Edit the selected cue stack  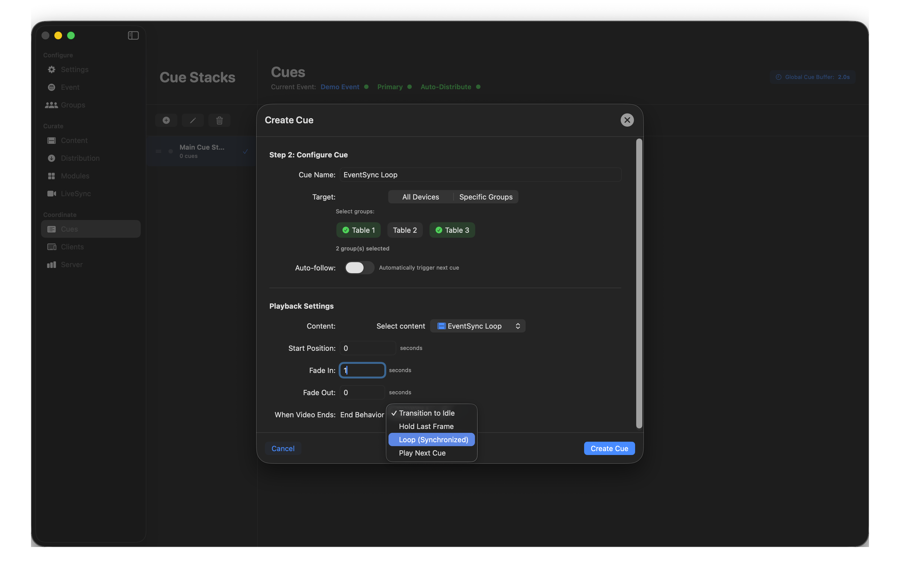[x=193, y=121]
